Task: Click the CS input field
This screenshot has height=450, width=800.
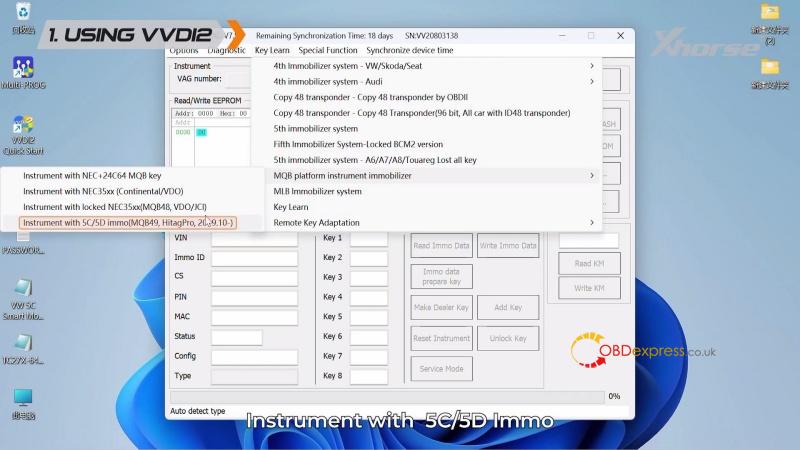Action: click(255, 278)
